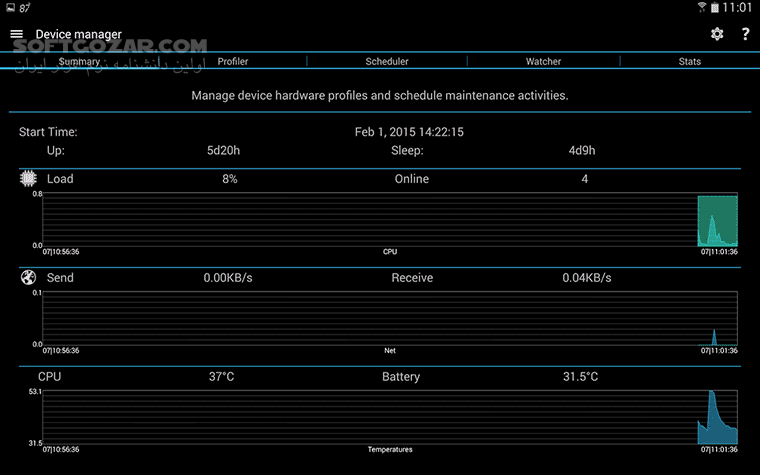The height and width of the screenshot is (475, 760).
Task: Tap the globe icon beside Send
Action: coord(28,277)
